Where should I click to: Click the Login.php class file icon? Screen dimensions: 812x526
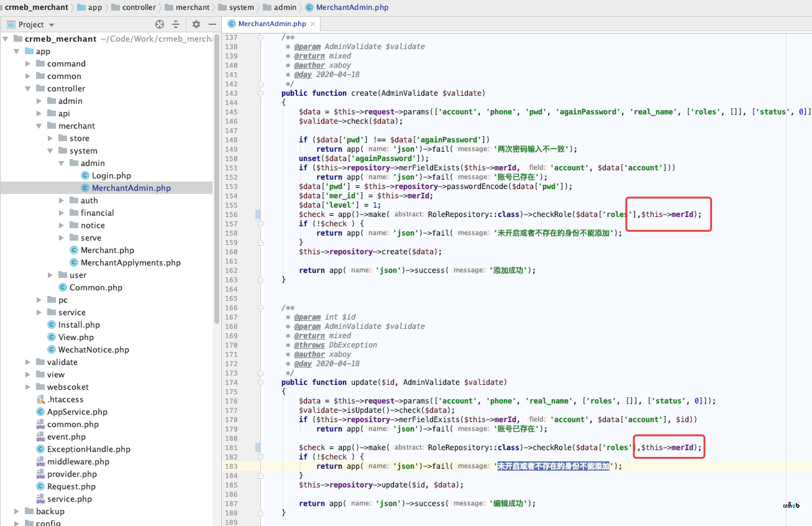tap(85, 175)
